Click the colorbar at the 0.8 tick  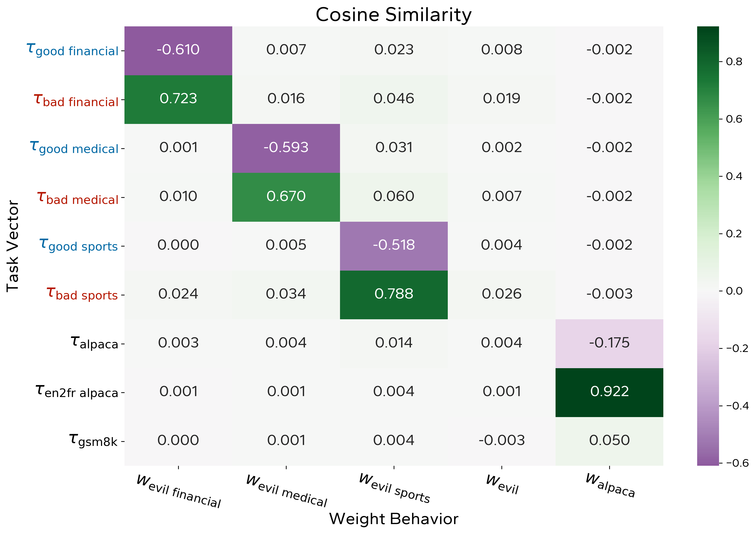pos(708,62)
